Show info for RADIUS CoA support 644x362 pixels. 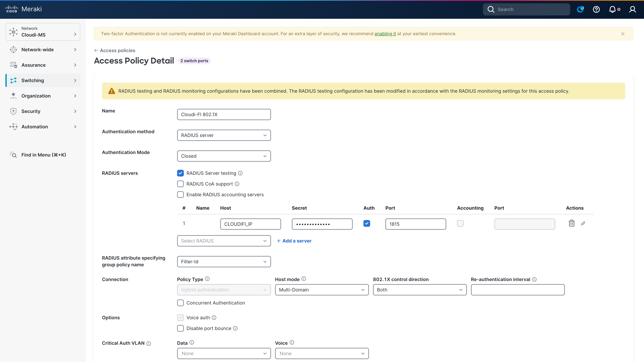tap(237, 184)
